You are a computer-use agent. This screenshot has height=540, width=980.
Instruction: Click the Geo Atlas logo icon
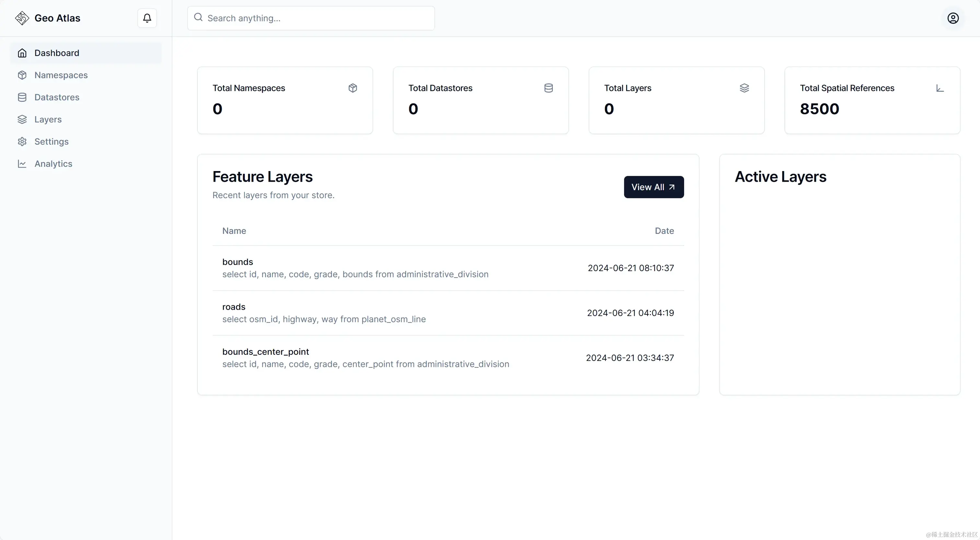point(22,18)
